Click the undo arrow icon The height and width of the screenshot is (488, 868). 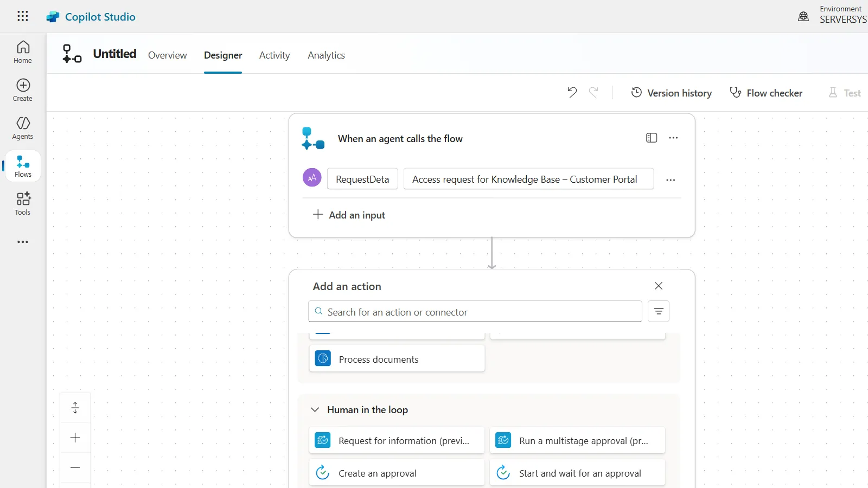click(572, 93)
